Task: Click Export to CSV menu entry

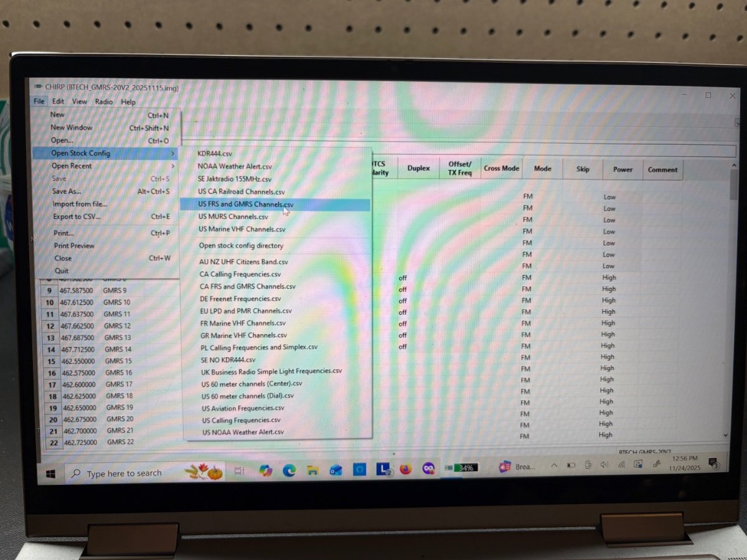Action: click(77, 217)
